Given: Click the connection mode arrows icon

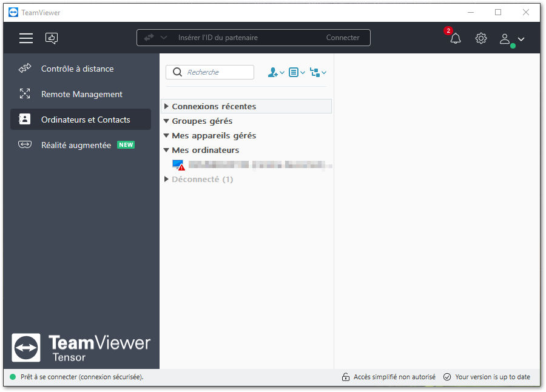Looking at the screenshot, I should pyautogui.click(x=149, y=37).
